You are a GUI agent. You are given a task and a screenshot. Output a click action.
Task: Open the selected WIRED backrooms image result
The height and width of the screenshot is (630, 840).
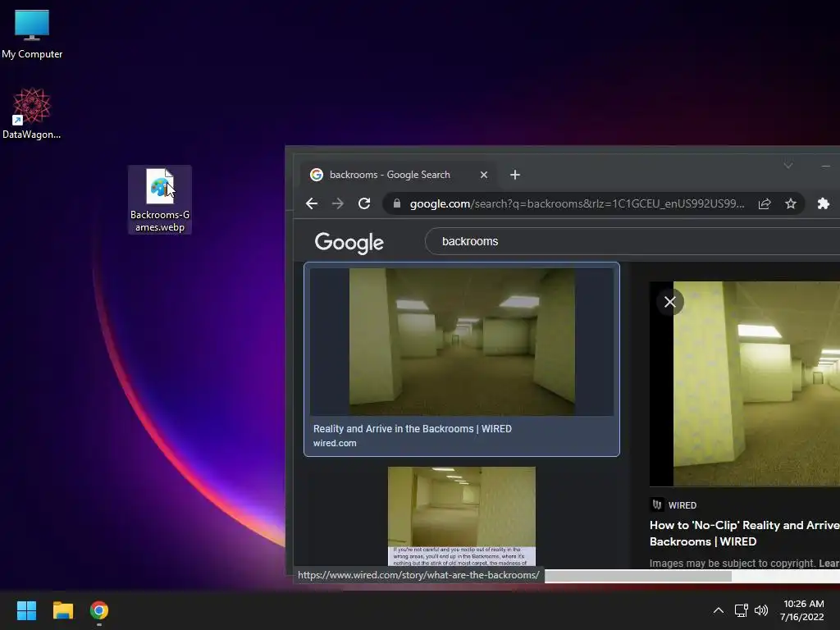(462, 341)
